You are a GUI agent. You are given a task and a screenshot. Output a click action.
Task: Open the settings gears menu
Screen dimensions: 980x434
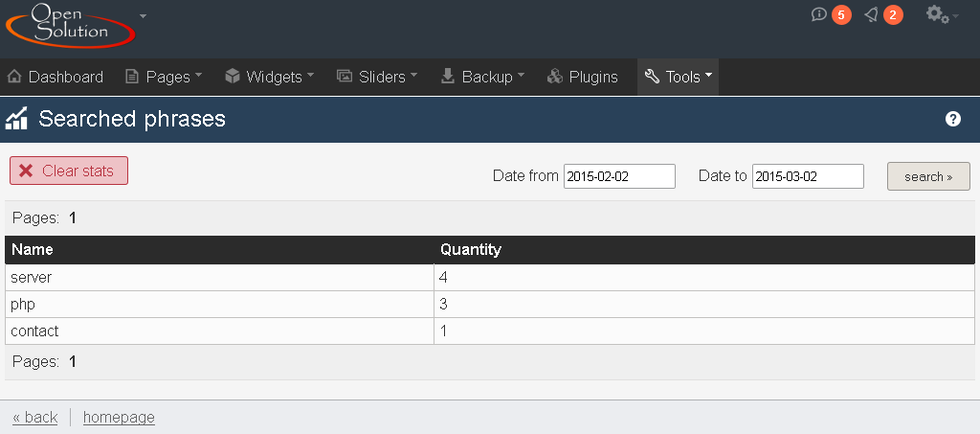[x=940, y=14]
